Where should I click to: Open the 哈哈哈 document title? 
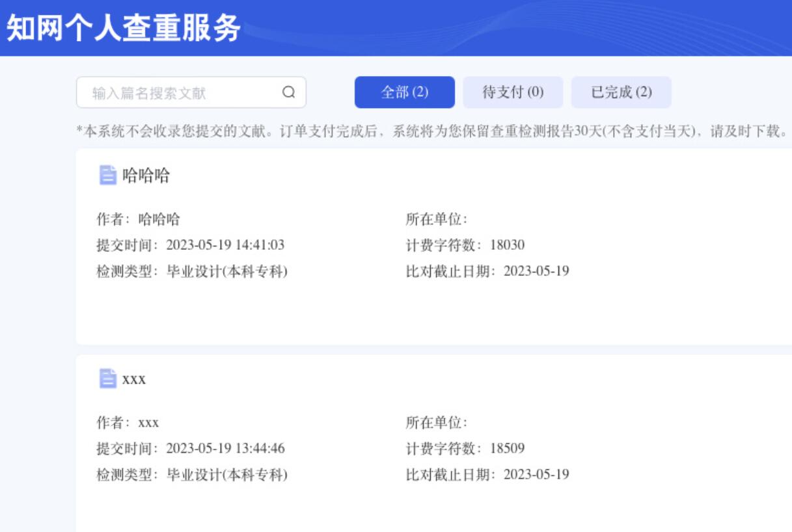click(x=146, y=175)
